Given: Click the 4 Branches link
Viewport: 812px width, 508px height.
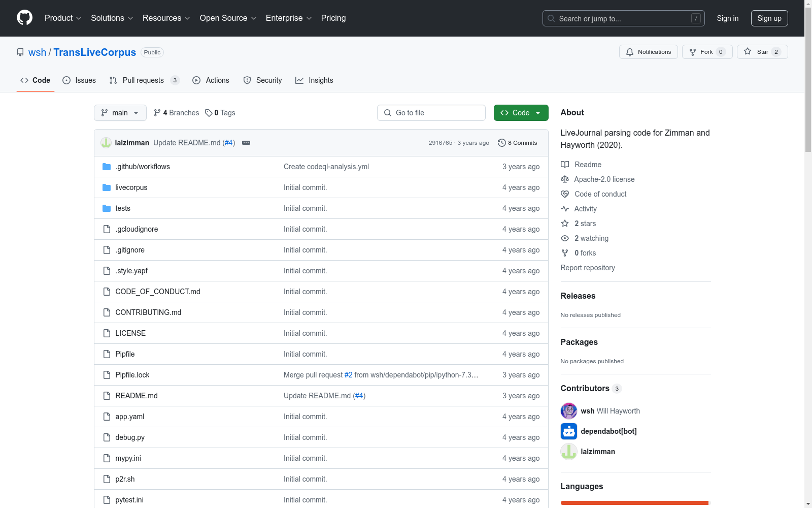Looking at the screenshot, I should tap(177, 113).
